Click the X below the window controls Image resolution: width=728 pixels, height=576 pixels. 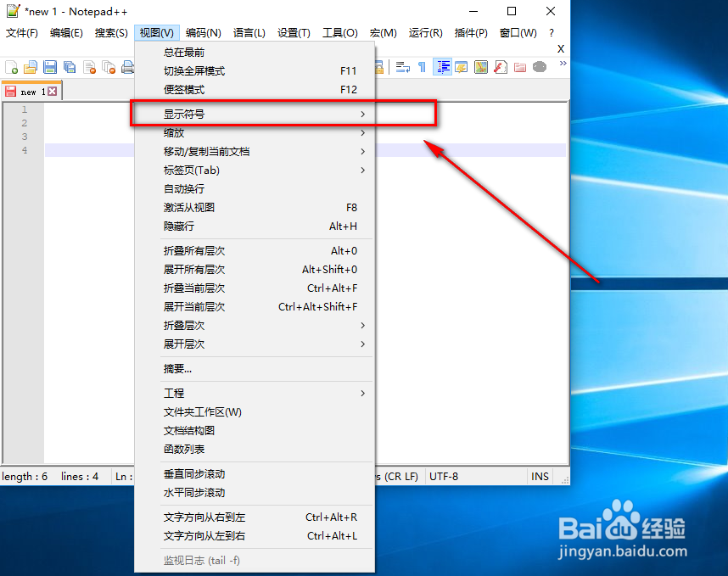[561, 48]
